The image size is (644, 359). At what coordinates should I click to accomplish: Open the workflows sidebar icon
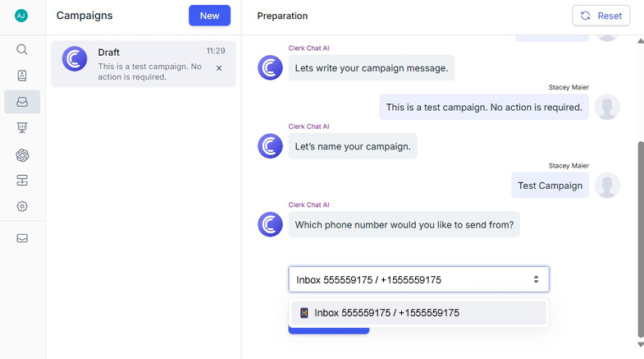tap(22, 180)
